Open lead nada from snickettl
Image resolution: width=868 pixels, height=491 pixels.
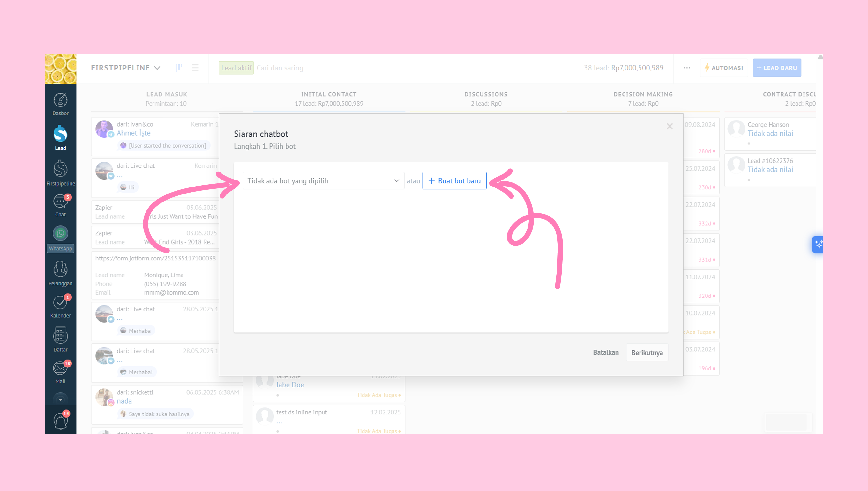pos(124,401)
